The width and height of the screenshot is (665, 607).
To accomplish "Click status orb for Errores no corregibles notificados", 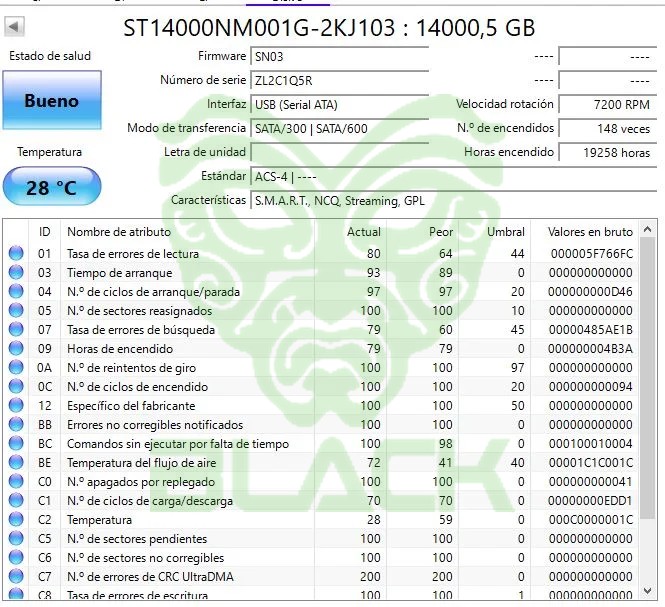I will pyautogui.click(x=16, y=425).
